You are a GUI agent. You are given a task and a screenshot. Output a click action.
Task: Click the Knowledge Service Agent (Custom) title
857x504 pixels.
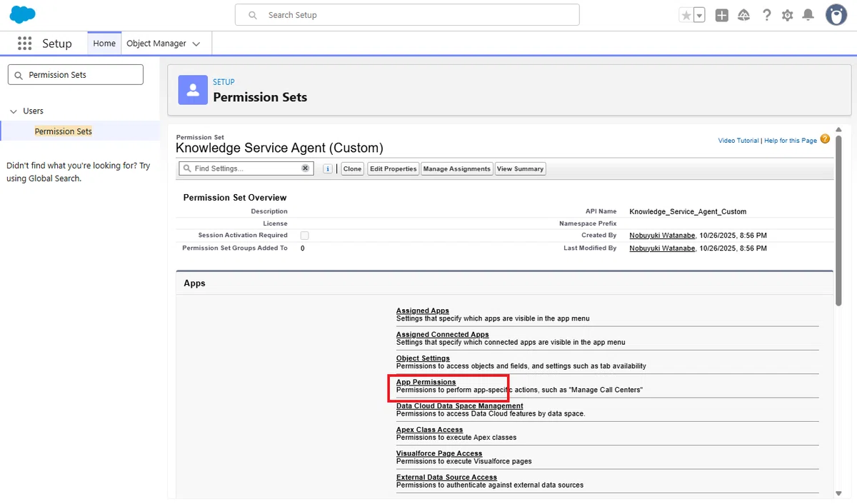click(279, 148)
